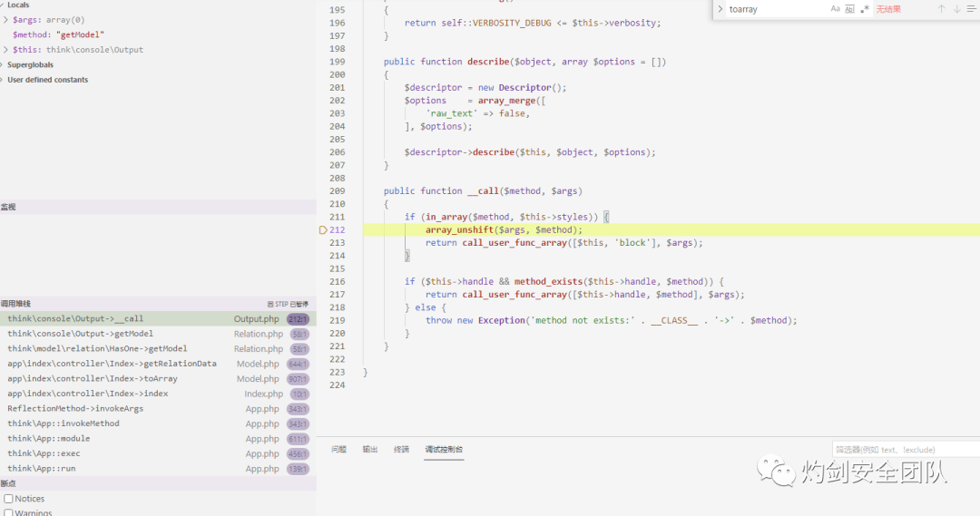Select HasOne->getModel stack frame
The width and height of the screenshot is (980, 516).
coord(158,348)
